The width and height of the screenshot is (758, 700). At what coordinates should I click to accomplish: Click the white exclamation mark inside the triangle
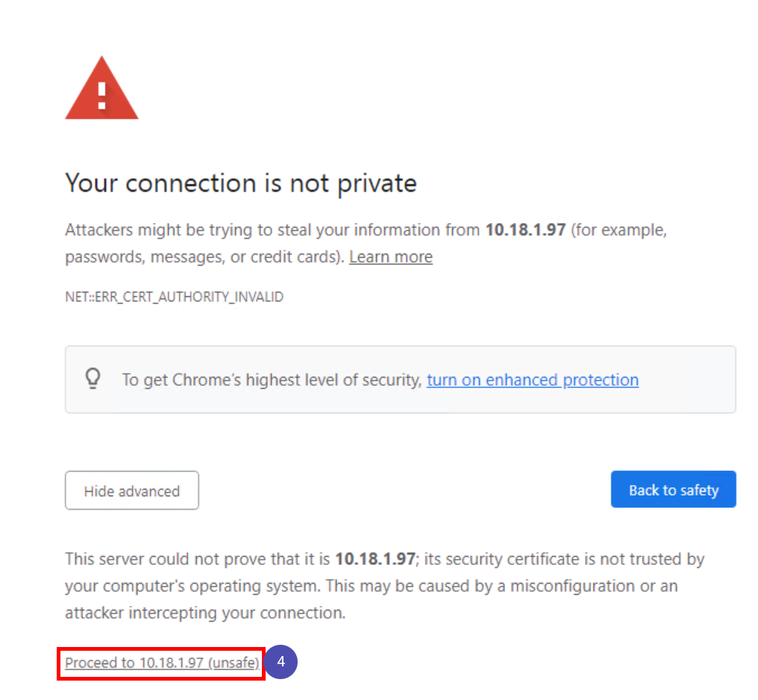(x=102, y=96)
